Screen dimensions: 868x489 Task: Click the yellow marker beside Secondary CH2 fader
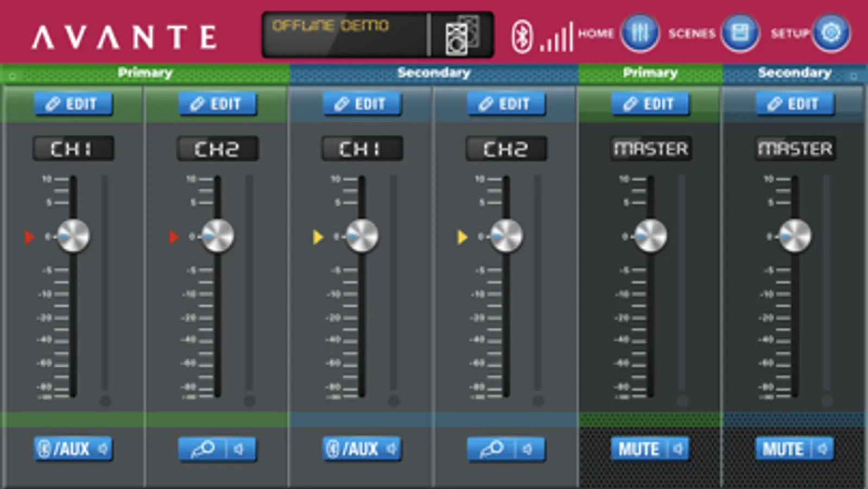[x=462, y=237]
